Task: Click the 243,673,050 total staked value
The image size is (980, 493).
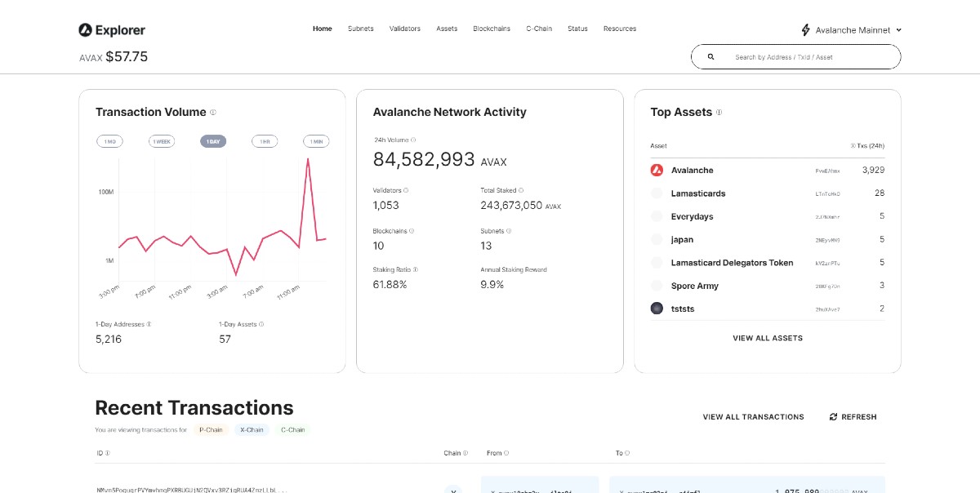Action: click(x=511, y=206)
